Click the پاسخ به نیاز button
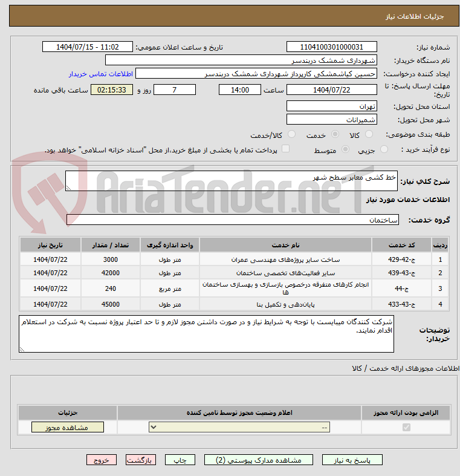The width and height of the screenshot is (460, 476). (x=352, y=460)
